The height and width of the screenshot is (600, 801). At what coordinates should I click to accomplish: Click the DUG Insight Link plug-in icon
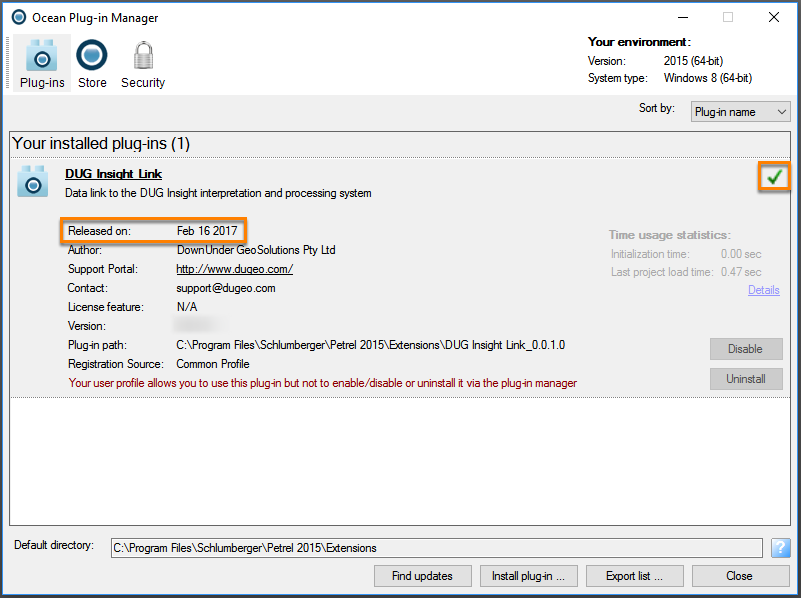pos(33,181)
